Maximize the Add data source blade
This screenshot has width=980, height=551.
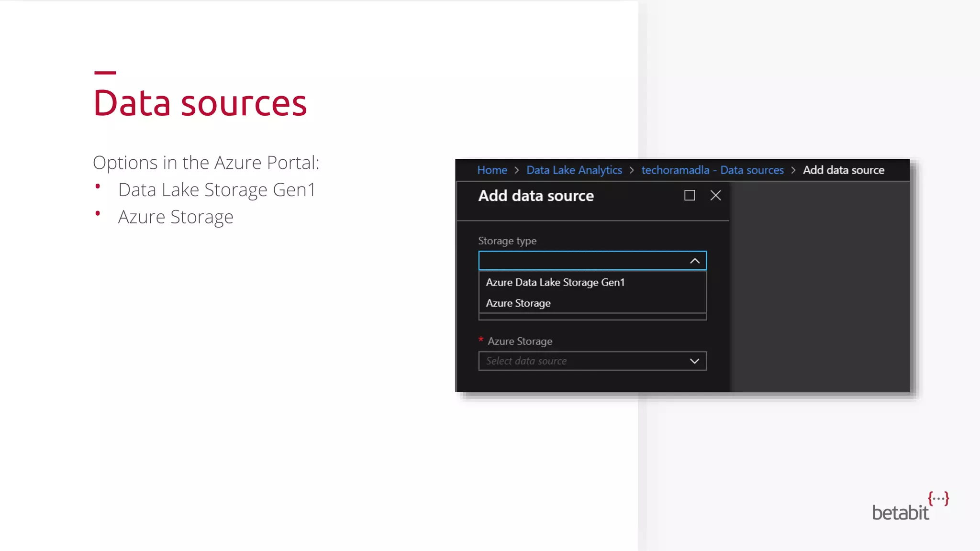pyautogui.click(x=690, y=195)
